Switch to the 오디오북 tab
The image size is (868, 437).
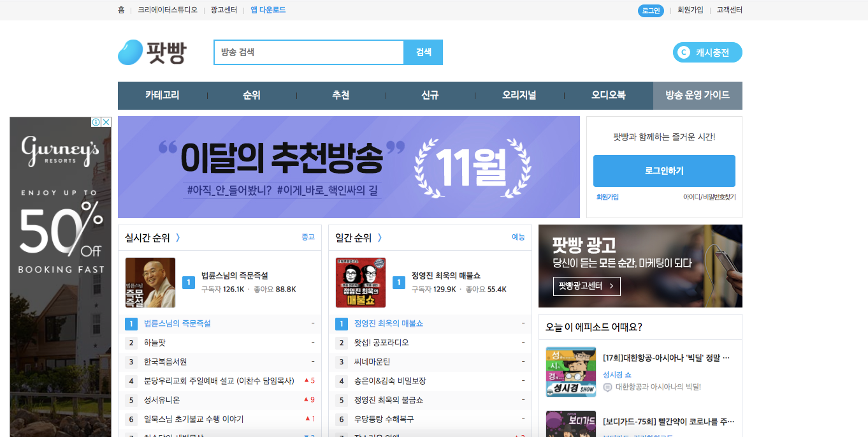[x=609, y=94]
